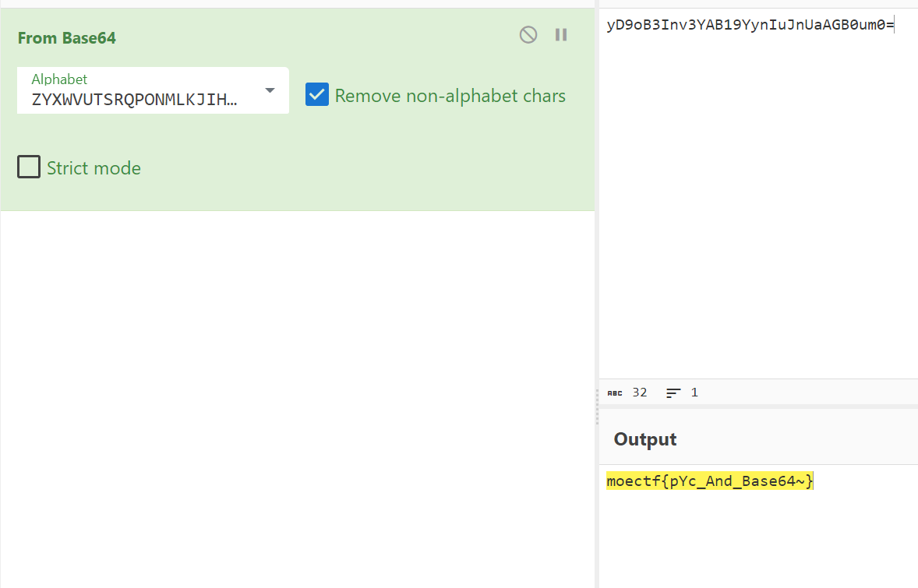The width and height of the screenshot is (918, 588).
Task: Expand the Alphabet dropdown arrow
Action: tap(270, 91)
